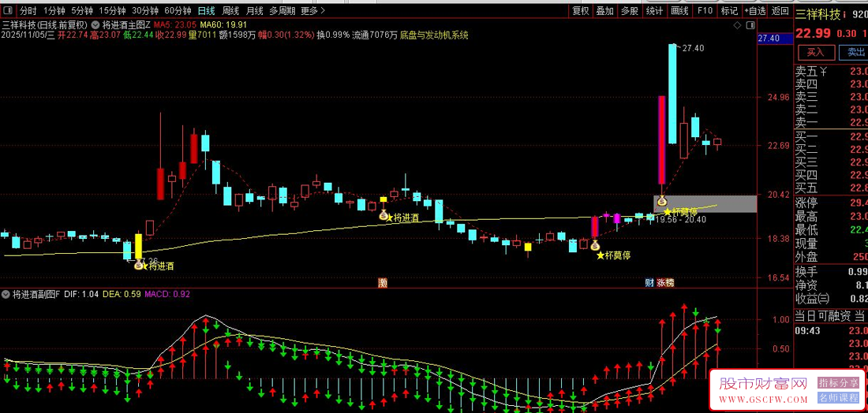Screen dimensions: 868x413
Task: Click the 27.40 high label on the chart
Action: 693,49
